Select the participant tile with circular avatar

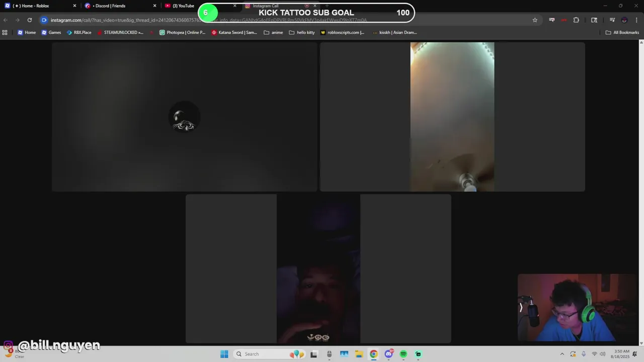tap(184, 117)
